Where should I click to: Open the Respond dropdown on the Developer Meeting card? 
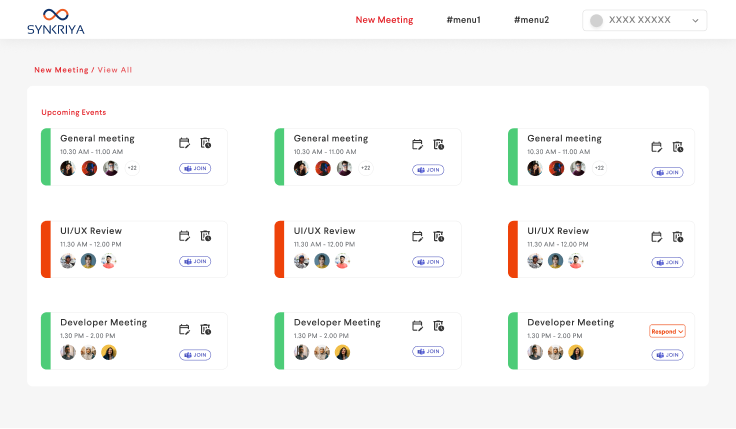click(x=667, y=331)
